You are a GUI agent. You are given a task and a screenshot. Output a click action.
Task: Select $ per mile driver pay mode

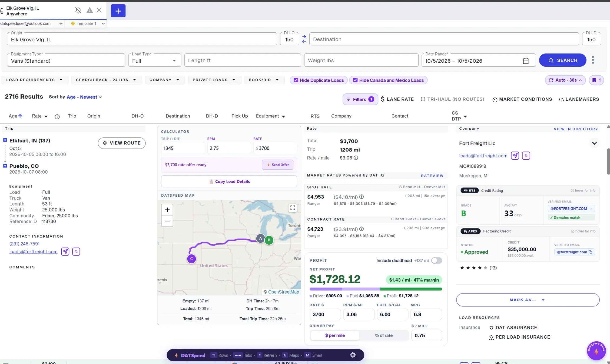335,335
